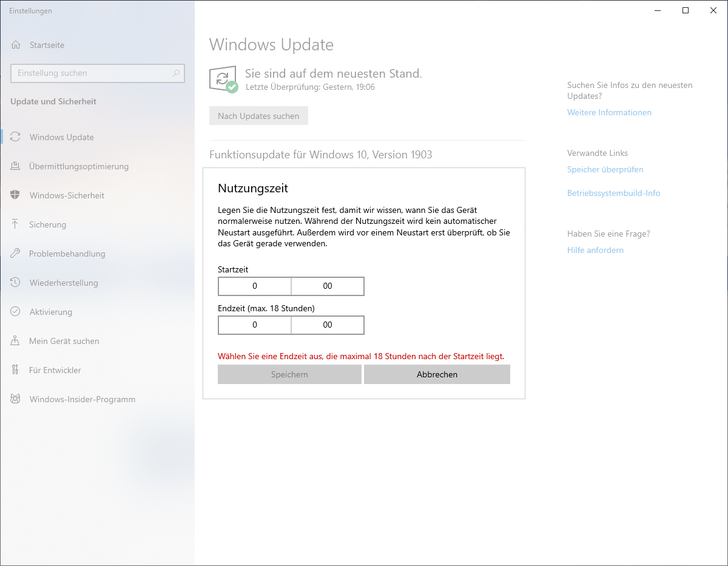Click the Einstellung suchen search field
Viewport: 728px width, 566px height.
coord(98,73)
